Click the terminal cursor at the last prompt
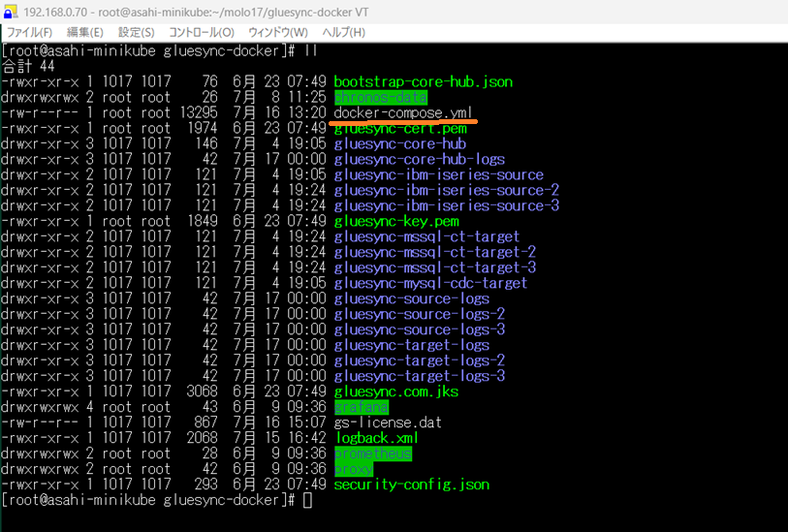This screenshot has width=788, height=532. [x=307, y=500]
